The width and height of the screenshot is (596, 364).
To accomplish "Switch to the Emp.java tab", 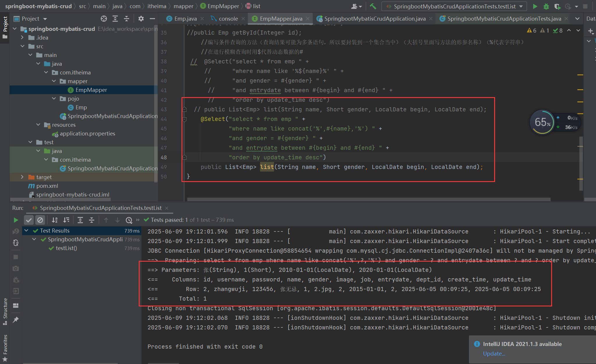I will click(185, 19).
